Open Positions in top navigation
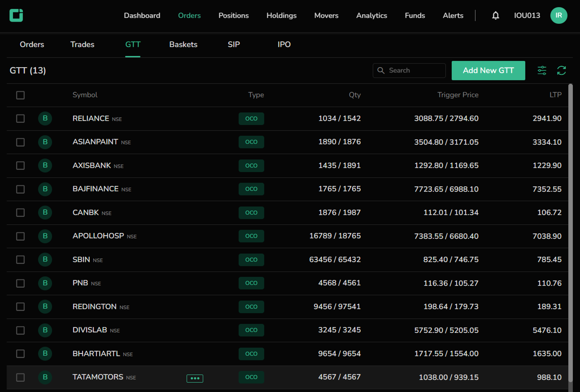Screen dimensions: 580x392 pyautogui.click(x=234, y=15)
